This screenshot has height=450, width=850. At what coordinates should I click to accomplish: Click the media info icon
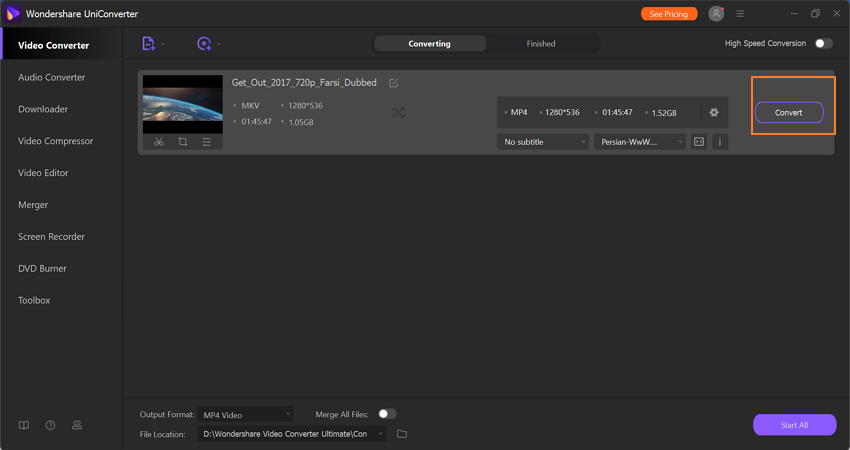pyautogui.click(x=720, y=142)
